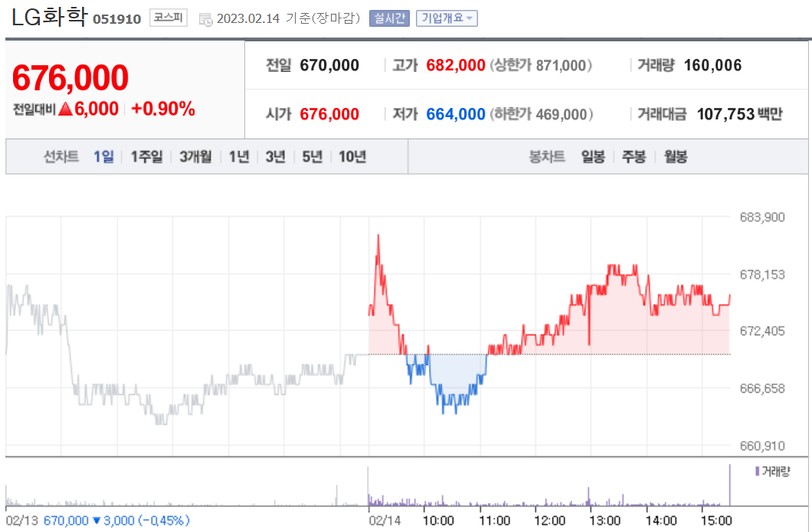Screen dimensions: 812x532
Task: Click the trading value 107,753 백만
Action: [x=739, y=114]
